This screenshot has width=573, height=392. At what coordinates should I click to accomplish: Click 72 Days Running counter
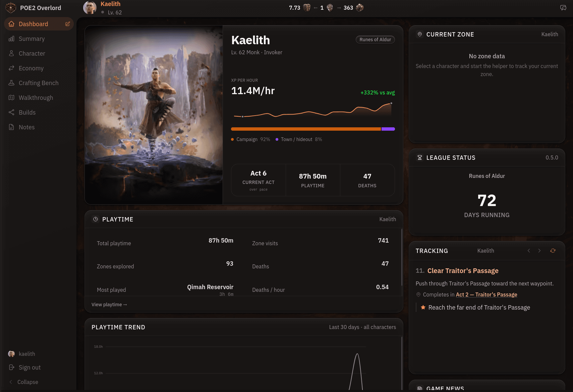click(x=487, y=206)
